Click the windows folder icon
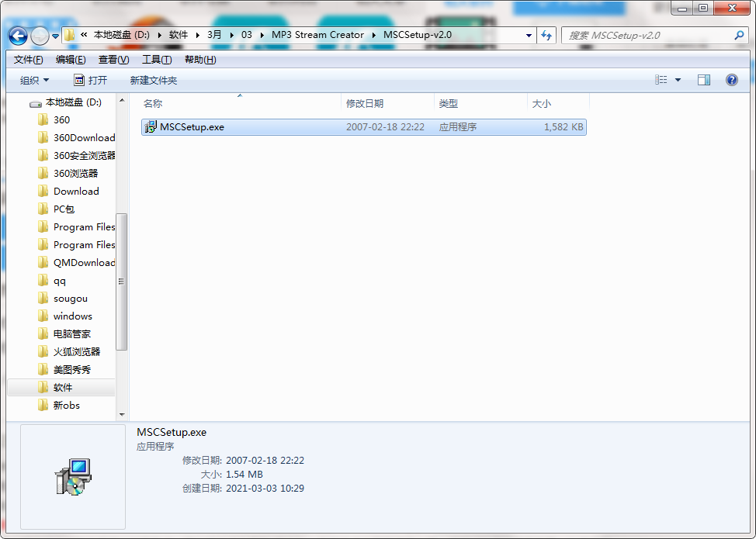This screenshot has height=539, width=756. pyautogui.click(x=43, y=316)
